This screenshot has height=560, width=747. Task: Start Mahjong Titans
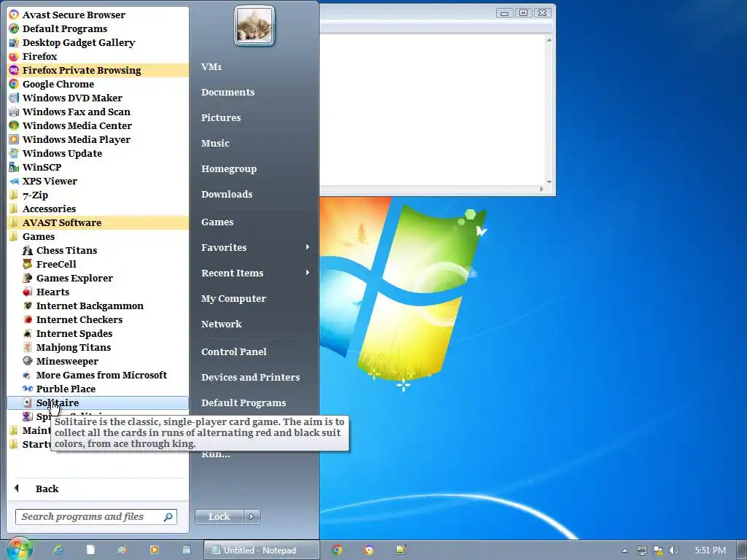98,346
